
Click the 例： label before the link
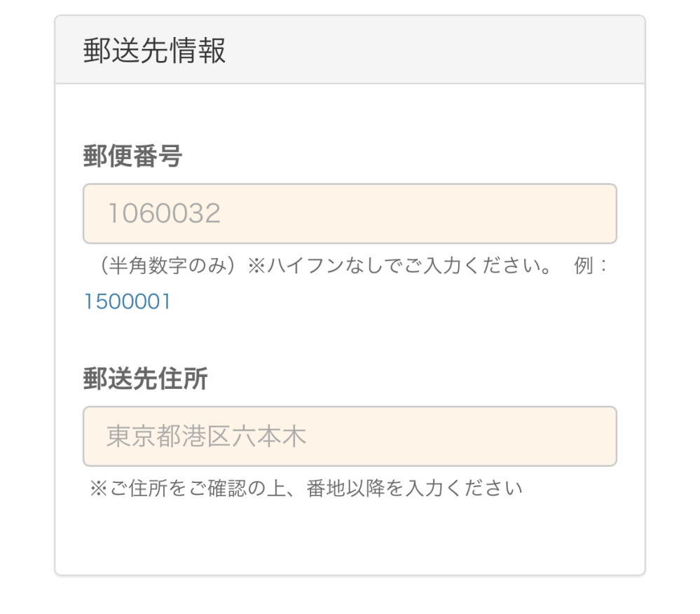(x=591, y=267)
